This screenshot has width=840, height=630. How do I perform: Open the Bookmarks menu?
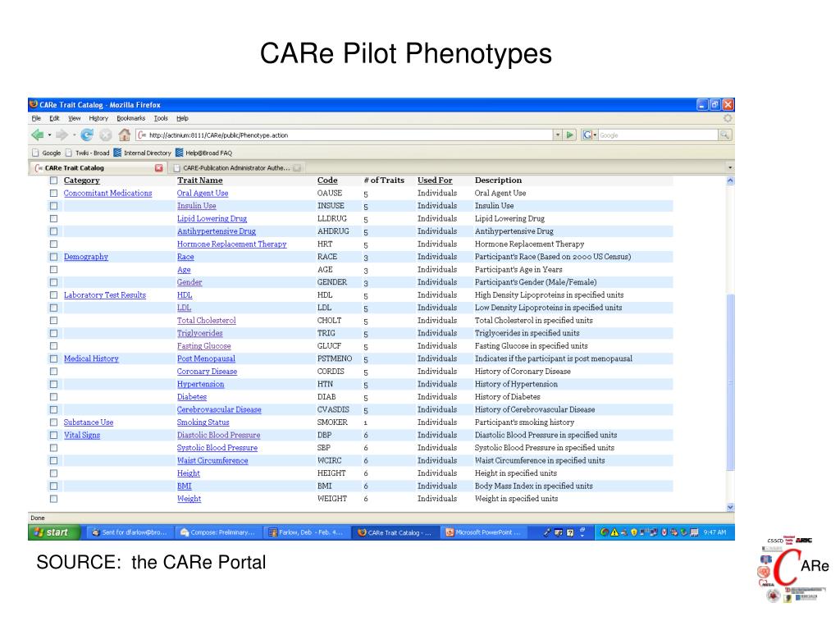130,118
